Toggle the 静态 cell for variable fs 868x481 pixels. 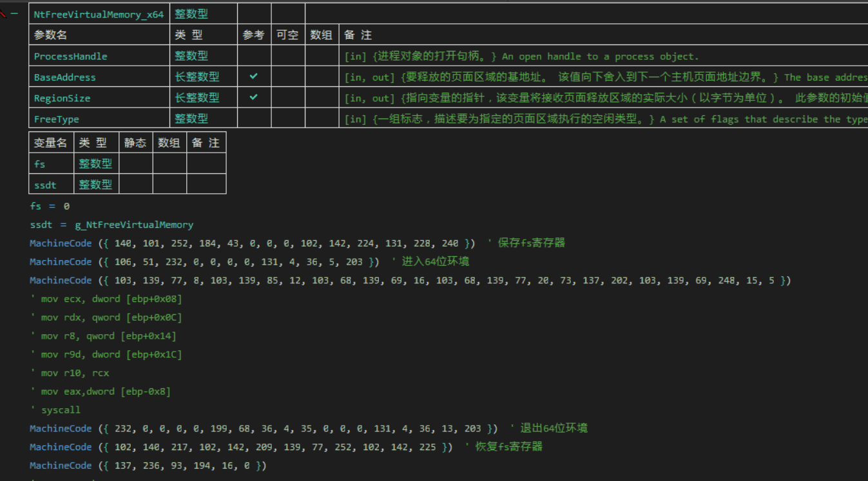[135, 164]
